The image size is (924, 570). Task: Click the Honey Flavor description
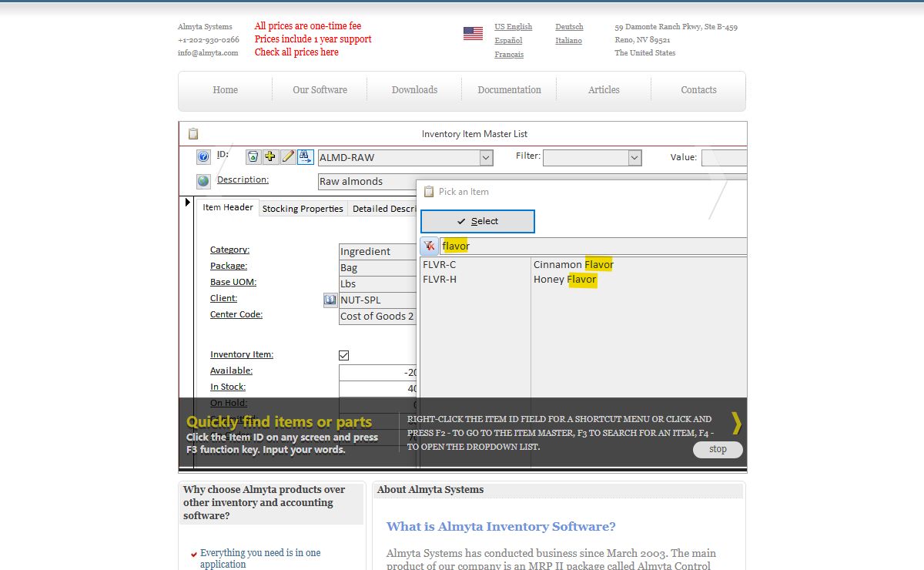tap(565, 280)
